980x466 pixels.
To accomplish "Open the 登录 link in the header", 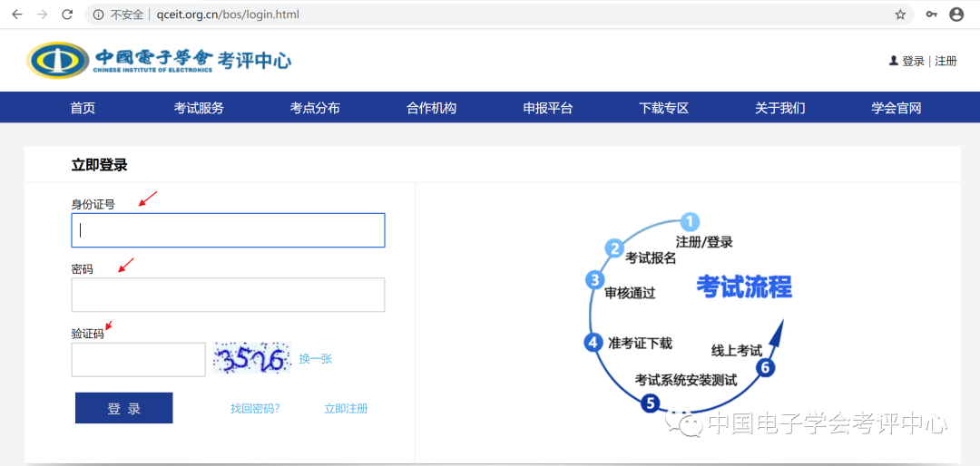I will pos(913,62).
